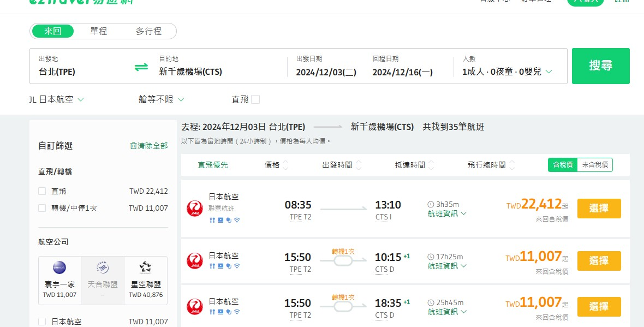Sort by 抵達時間 using its arrows
This screenshot has height=327, width=644.
(x=431, y=165)
